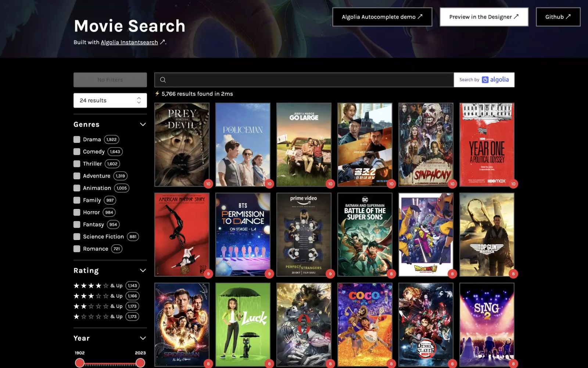Viewport: 588px width, 368px height.
Task: Open the Year One A Political Odyssey poster
Action: [x=487, y=145]
